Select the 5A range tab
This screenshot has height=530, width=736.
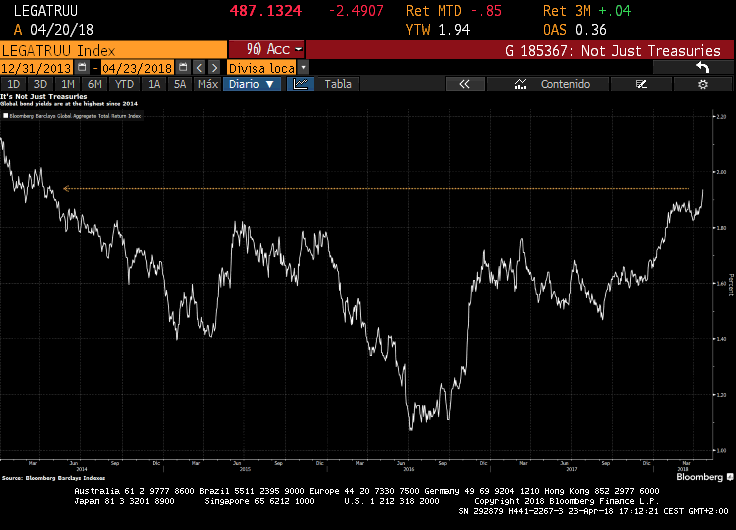click(x=180, y=84)
